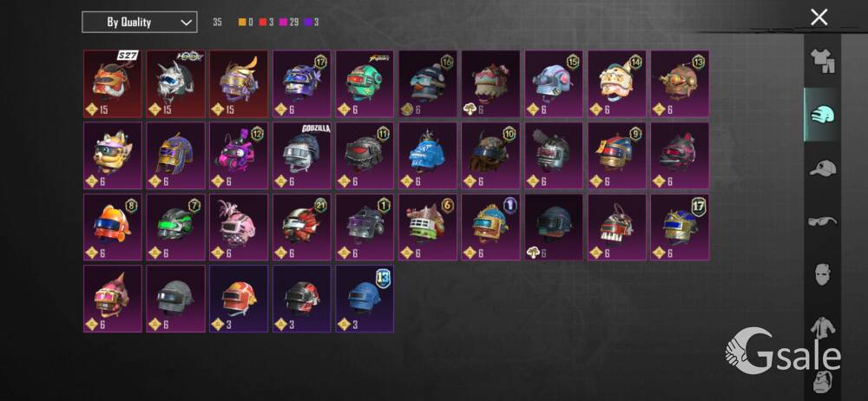Select the Godzilla helmet skin
Screen dimensions: 868x401
302,155
